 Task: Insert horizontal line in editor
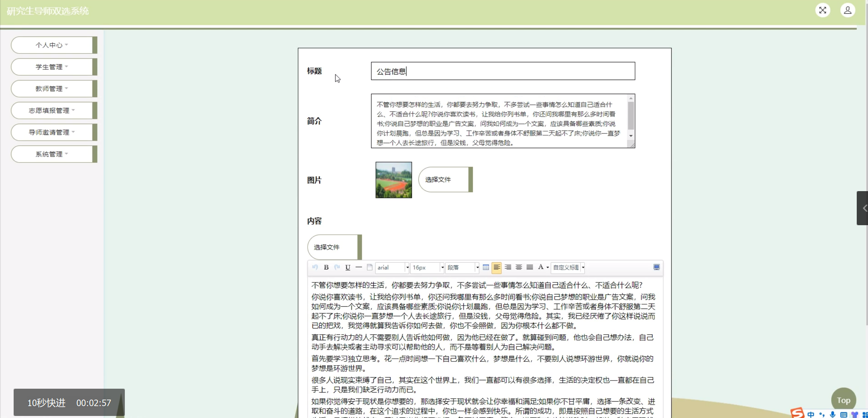point(358,267)
